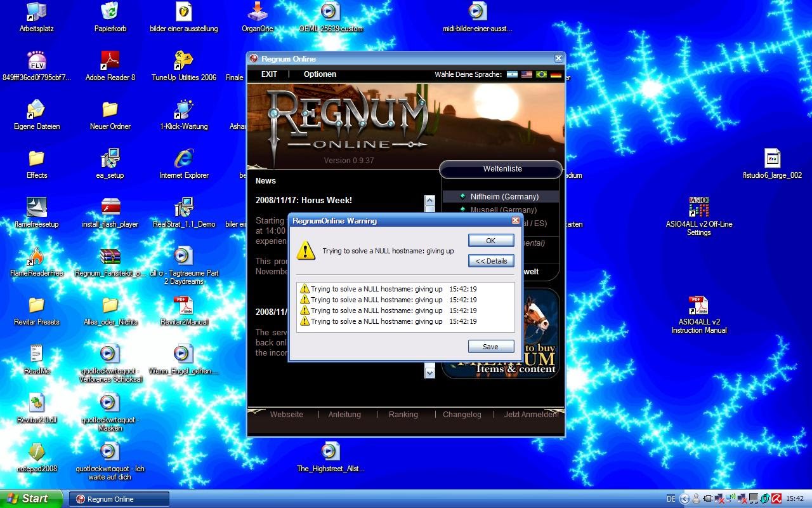Click OK in the RegnumOnline Warning dialog

(x=491, y=241)
